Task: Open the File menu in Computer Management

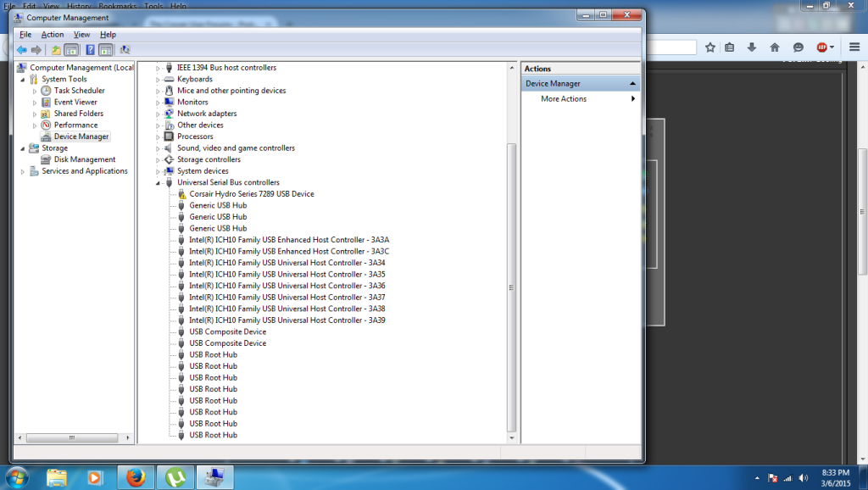Action: 25,34
